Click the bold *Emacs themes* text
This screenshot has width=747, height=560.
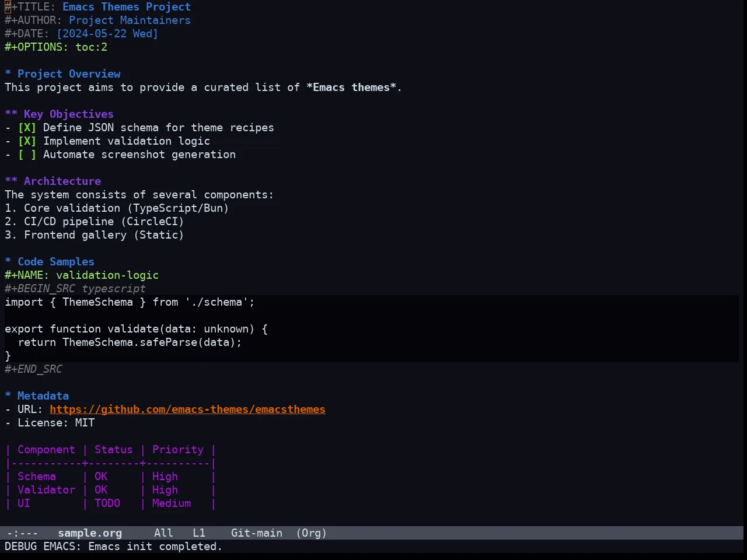351,87
